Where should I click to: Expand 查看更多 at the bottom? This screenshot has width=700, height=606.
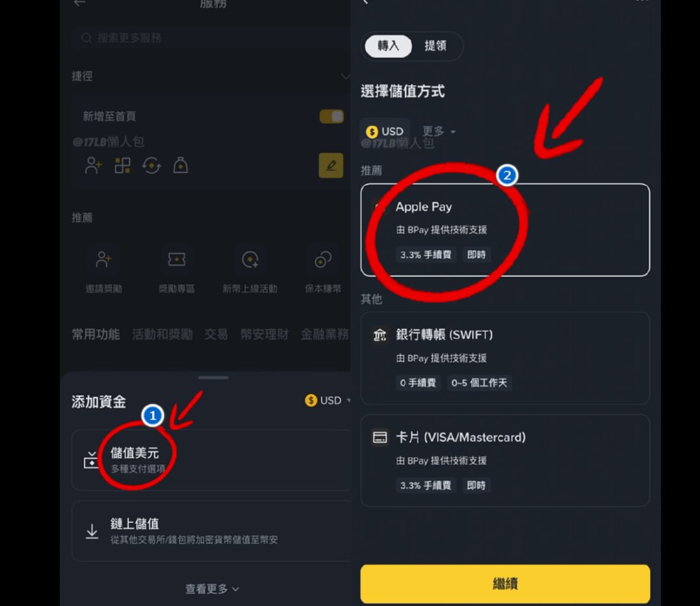[x=213, y=589]
